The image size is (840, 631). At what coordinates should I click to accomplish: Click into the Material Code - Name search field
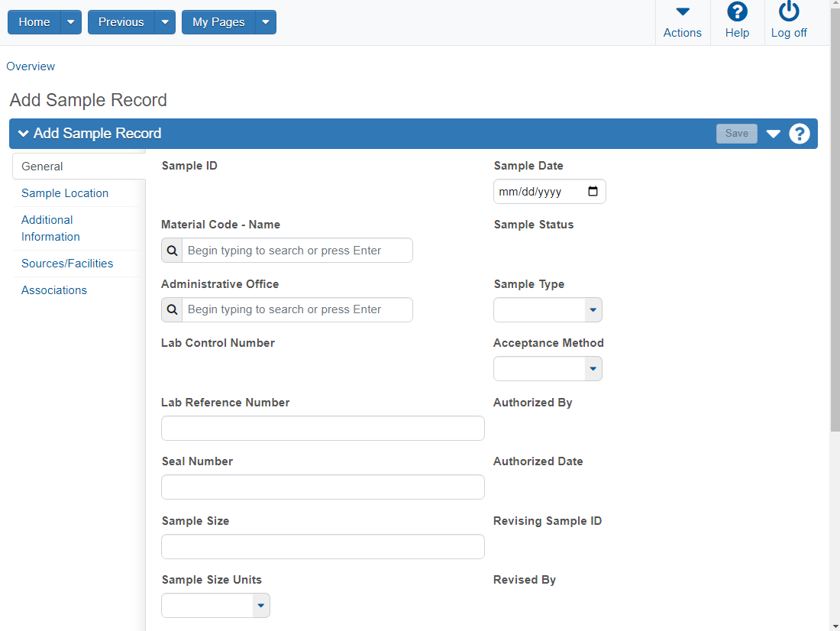[x=297, y=251]
